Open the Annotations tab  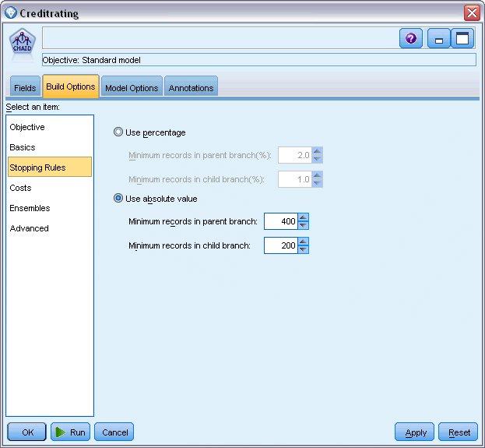(x=192, y=87)
